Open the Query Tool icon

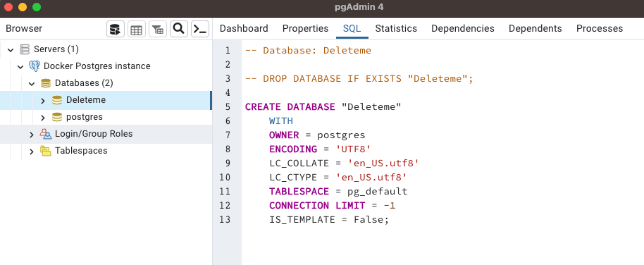116,29
